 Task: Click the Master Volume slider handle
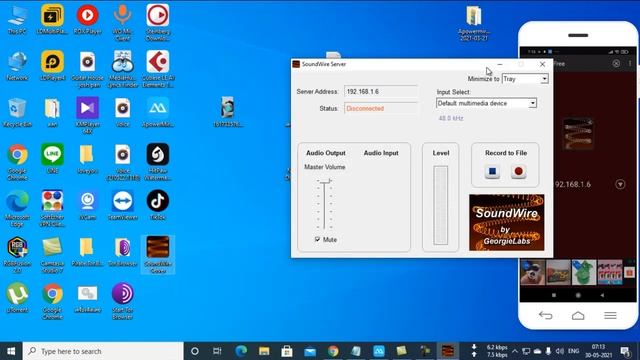click(x=324, y=181)
